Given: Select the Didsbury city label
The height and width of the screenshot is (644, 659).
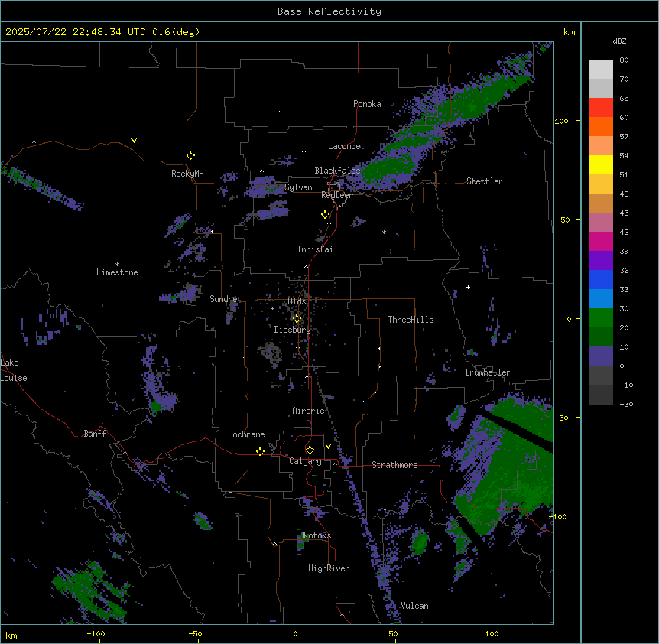Looking at the screenshot, I should pyautogui.click(x=293, y=330).
